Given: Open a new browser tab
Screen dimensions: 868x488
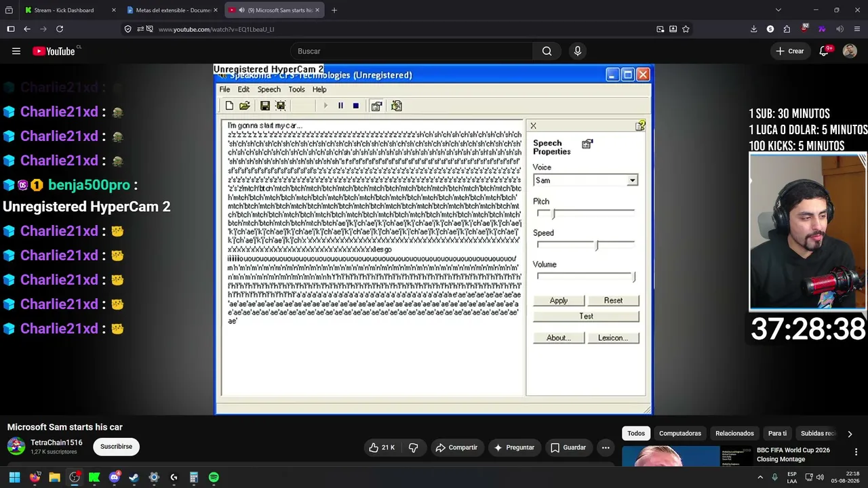Looking at the screenshot, I should tap(334, 10).
